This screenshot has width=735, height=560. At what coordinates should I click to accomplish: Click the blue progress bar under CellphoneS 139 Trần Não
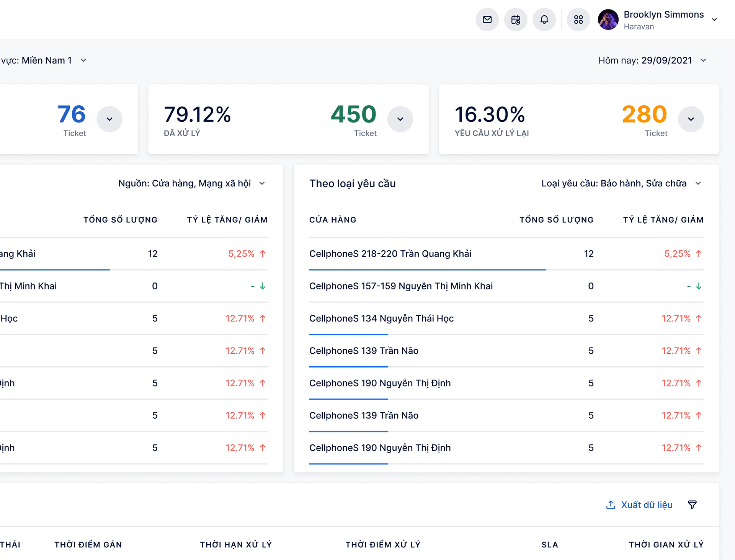348,367
